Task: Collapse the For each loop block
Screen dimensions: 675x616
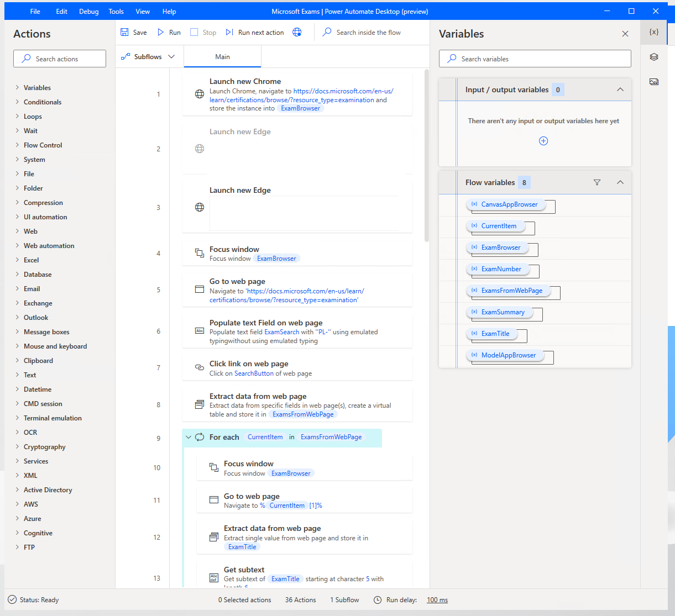Action: click(x=188, y=438)
